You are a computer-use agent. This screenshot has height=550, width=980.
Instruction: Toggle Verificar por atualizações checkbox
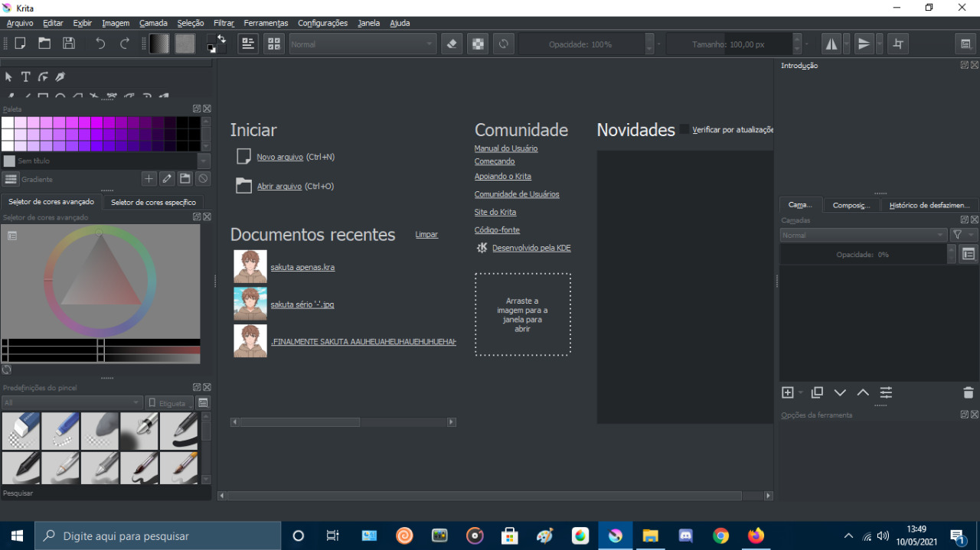pyautogui.click(x=684, y=129)
